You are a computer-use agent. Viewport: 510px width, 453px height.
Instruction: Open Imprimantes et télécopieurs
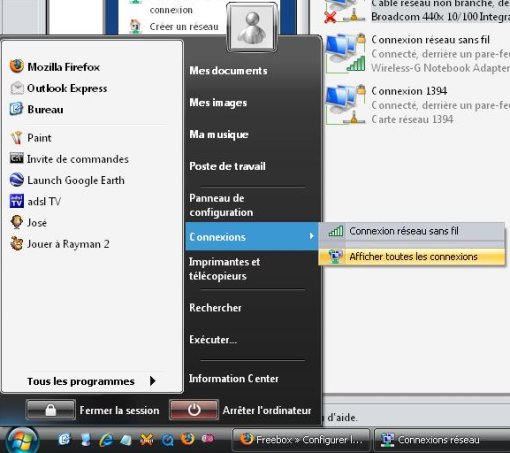click(x=224, y=269)
